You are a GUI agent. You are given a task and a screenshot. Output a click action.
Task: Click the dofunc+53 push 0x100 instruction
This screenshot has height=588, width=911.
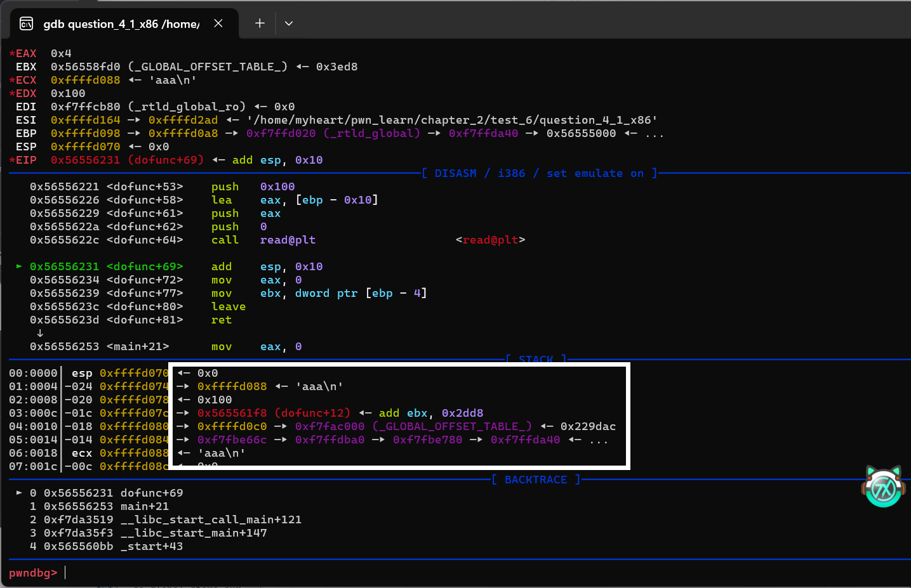pos(162,186)
